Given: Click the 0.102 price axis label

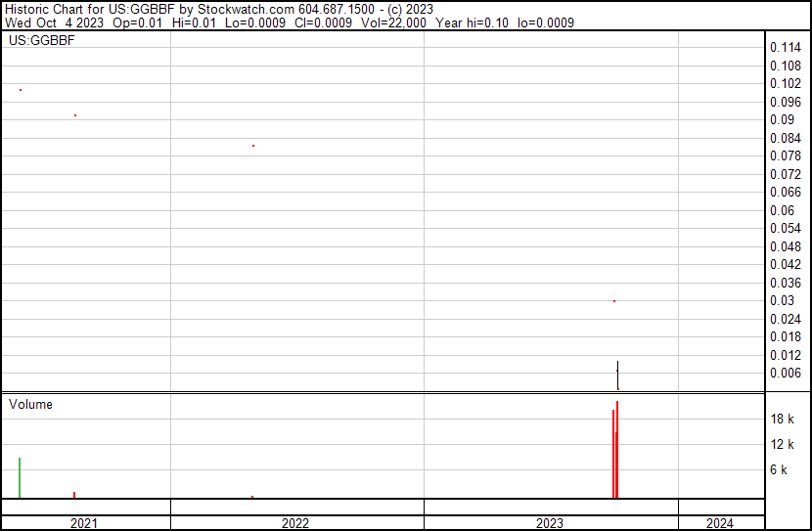Looking at the screenshot, I should pos(786,83).
